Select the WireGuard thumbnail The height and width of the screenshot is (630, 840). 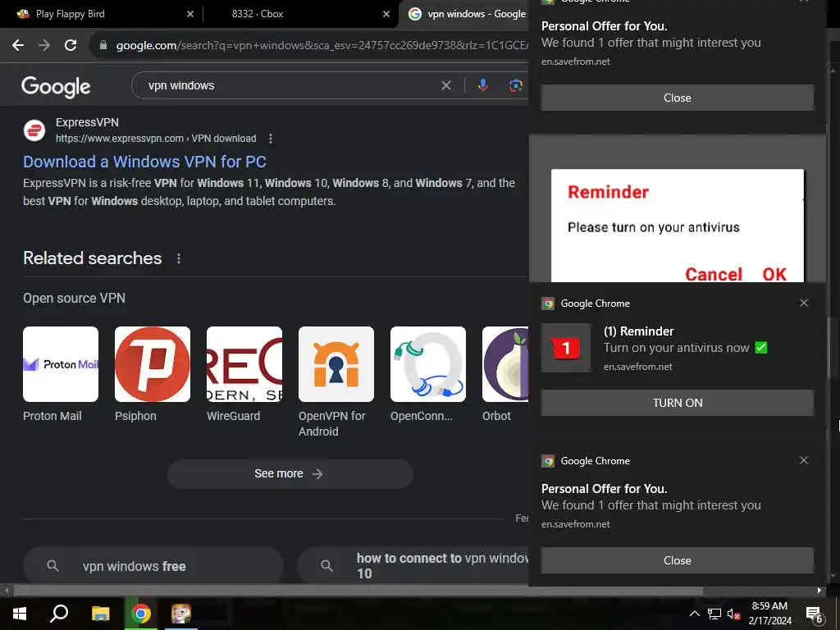point(244,364)
